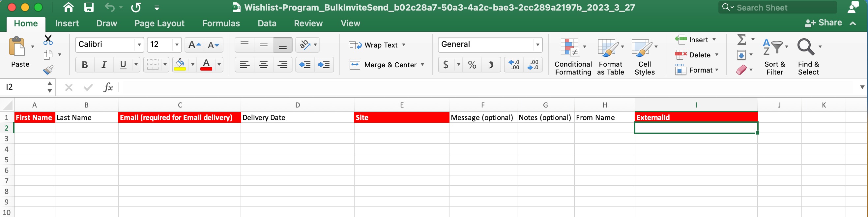Decrease font size with smaller A
868x217 pixels.
click(214, 45)
